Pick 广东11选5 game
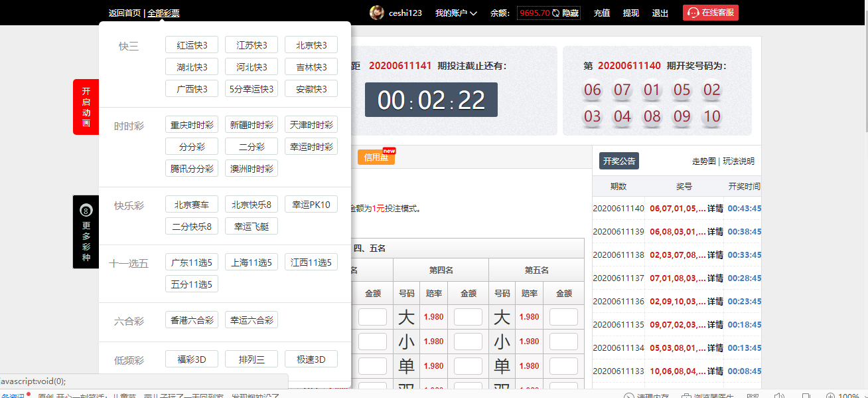Viewport: 868px width, 398px height. point(192,262)
